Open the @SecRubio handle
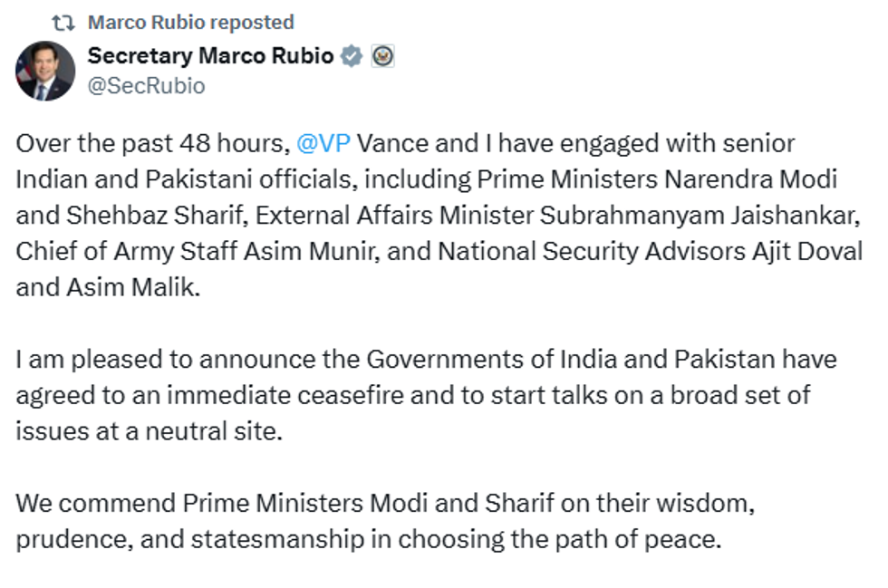Screen dimensions: 888x588 pyautogui.click(x=146, y=86)
